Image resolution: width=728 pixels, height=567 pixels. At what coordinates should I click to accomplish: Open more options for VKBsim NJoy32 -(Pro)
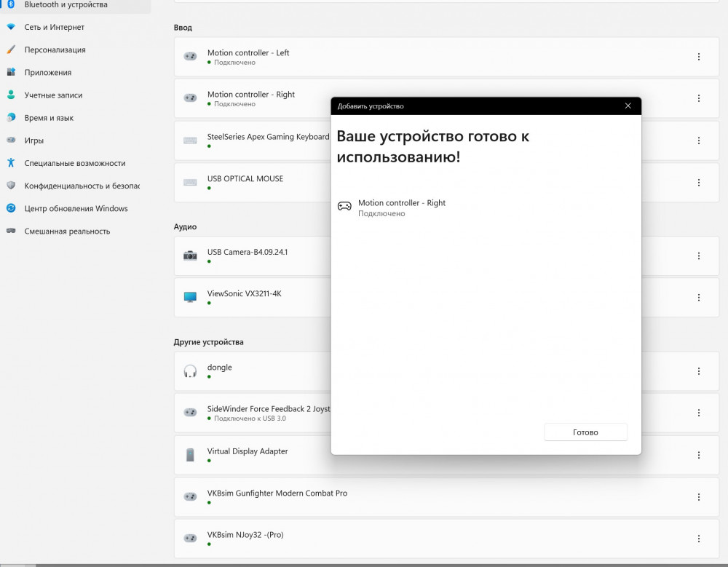[x=698, y=539]
